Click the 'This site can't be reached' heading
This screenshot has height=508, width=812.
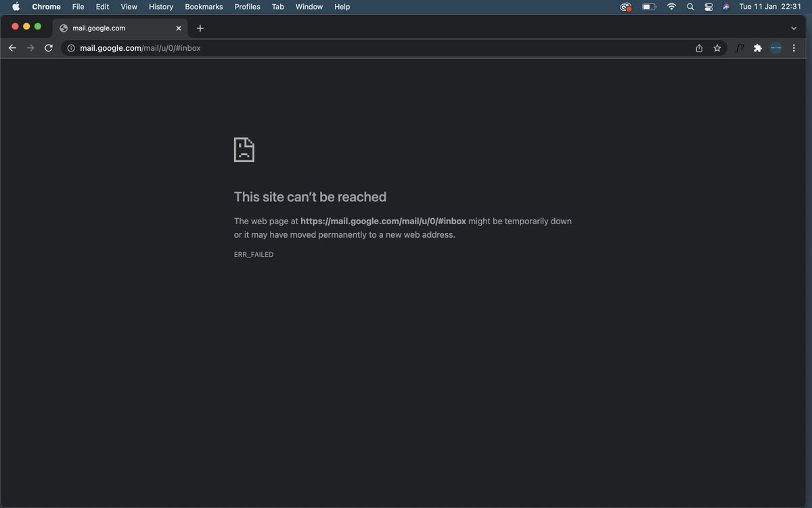tap(310, 197)
